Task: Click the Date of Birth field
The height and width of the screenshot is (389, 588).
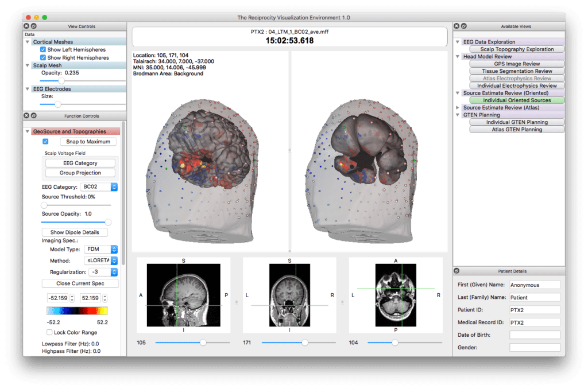Action: [534, 334]
